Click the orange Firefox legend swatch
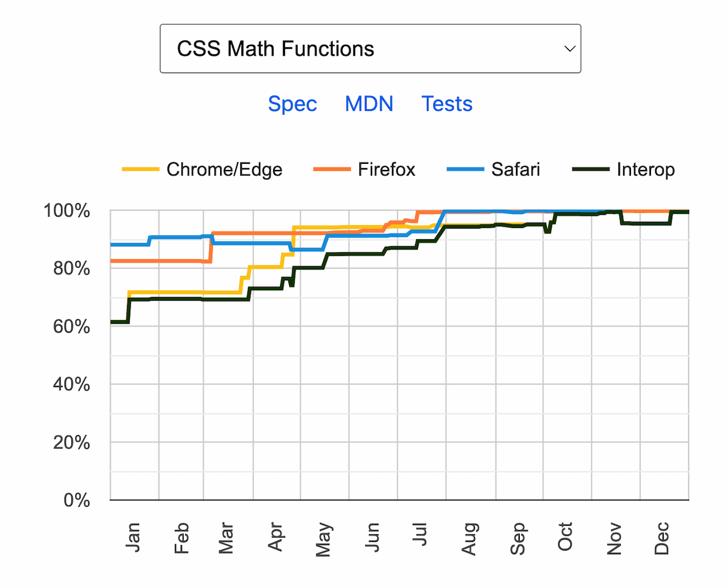Image resolution: width=726 pixels, height=588 pixels. pos(332,169)
